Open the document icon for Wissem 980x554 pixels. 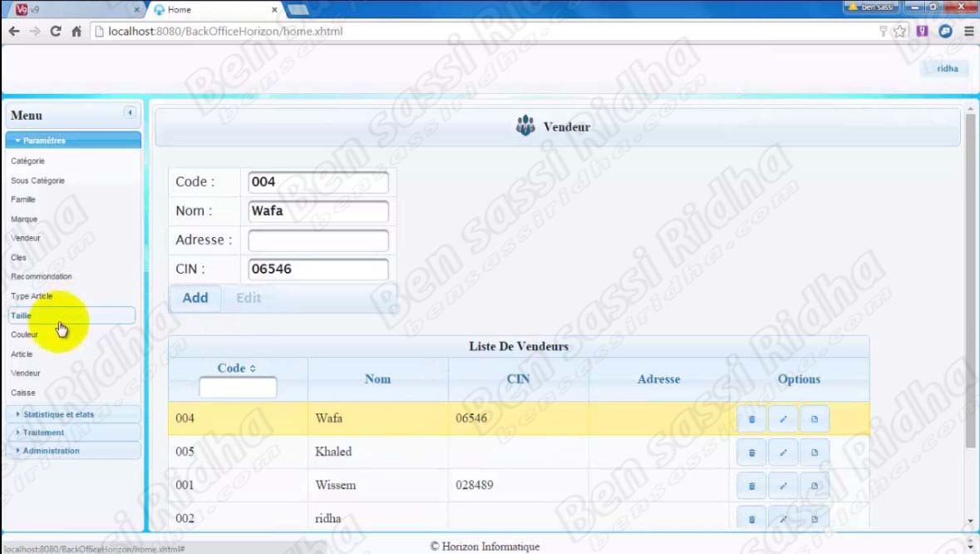815,486
